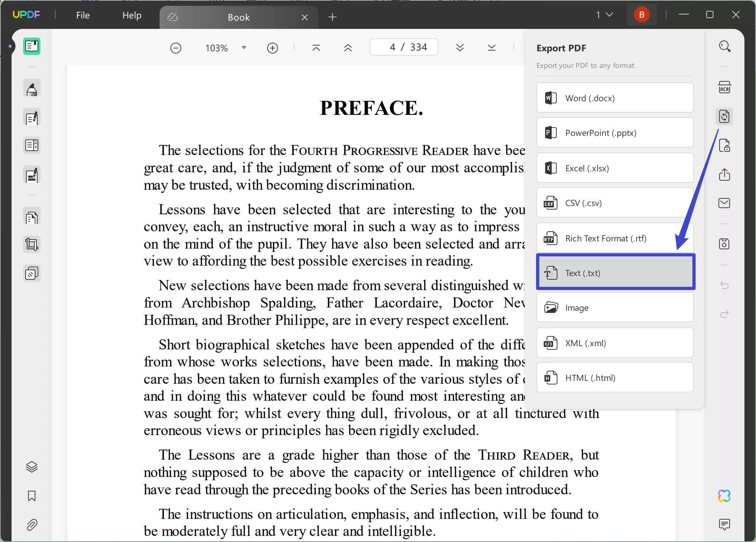
Task: Expand the zoom level dropdown
Action: (244, 48)
